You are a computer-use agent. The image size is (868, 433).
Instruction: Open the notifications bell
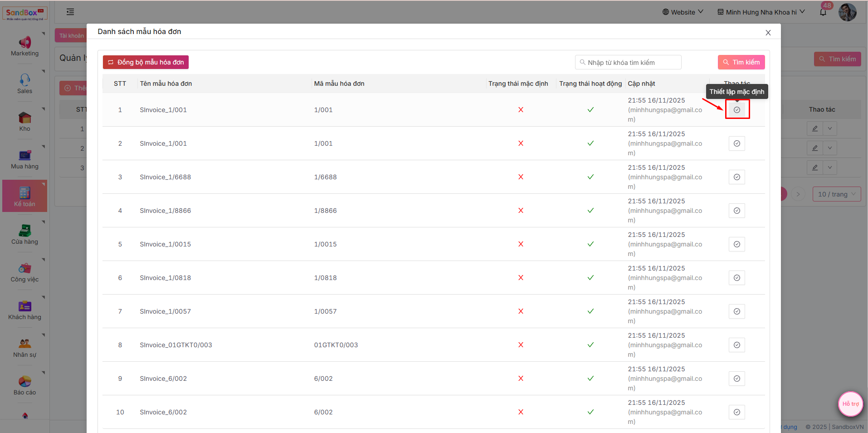click(x=823, y=12)
